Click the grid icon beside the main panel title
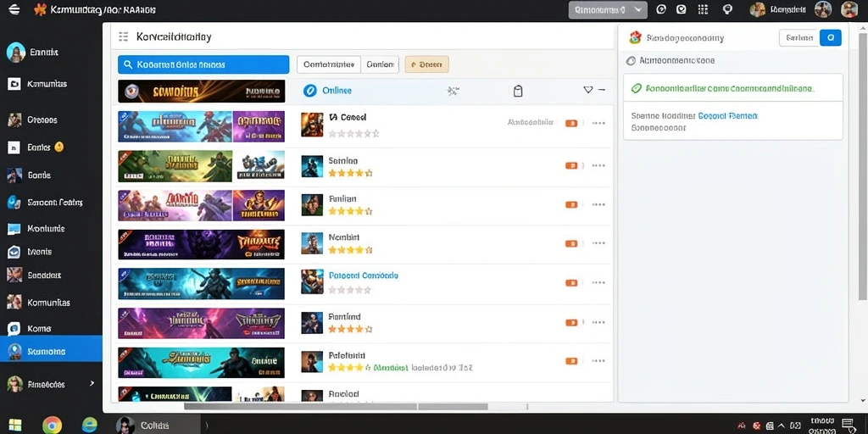Viewport: 868px width, 434px height. click(x=124, y=37)
